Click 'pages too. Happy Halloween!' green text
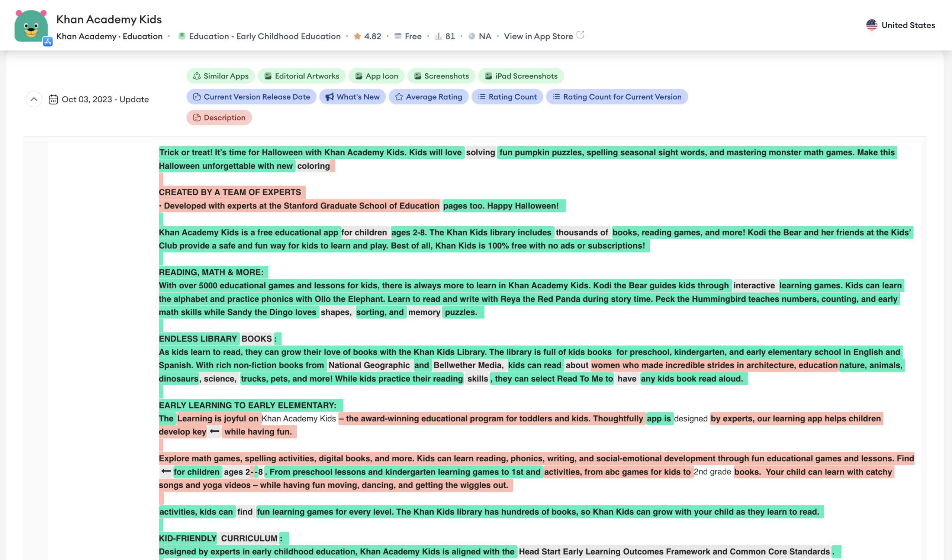The image size is (952, 560). (x=501, y=206)
